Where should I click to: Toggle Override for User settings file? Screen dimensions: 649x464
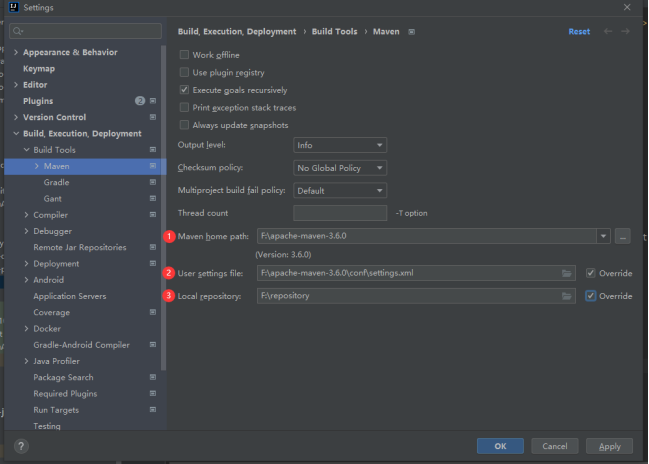point(592,272)
